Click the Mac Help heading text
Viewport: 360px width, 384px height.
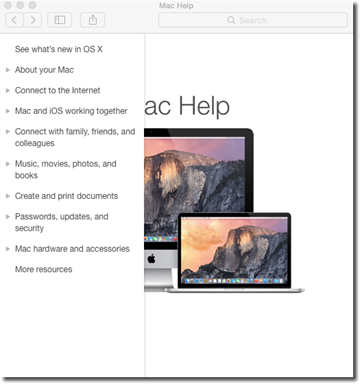click(x=187, y=106)
